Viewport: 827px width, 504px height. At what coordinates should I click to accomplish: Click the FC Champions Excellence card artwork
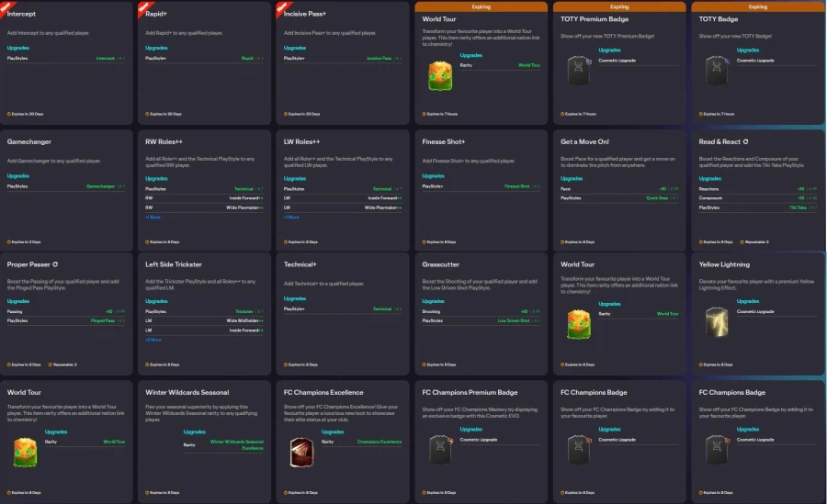301,453
